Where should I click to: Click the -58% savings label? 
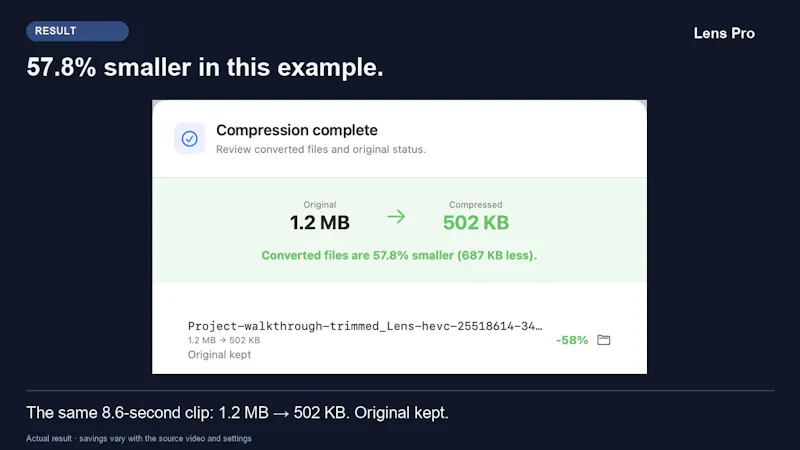(572, 340)
